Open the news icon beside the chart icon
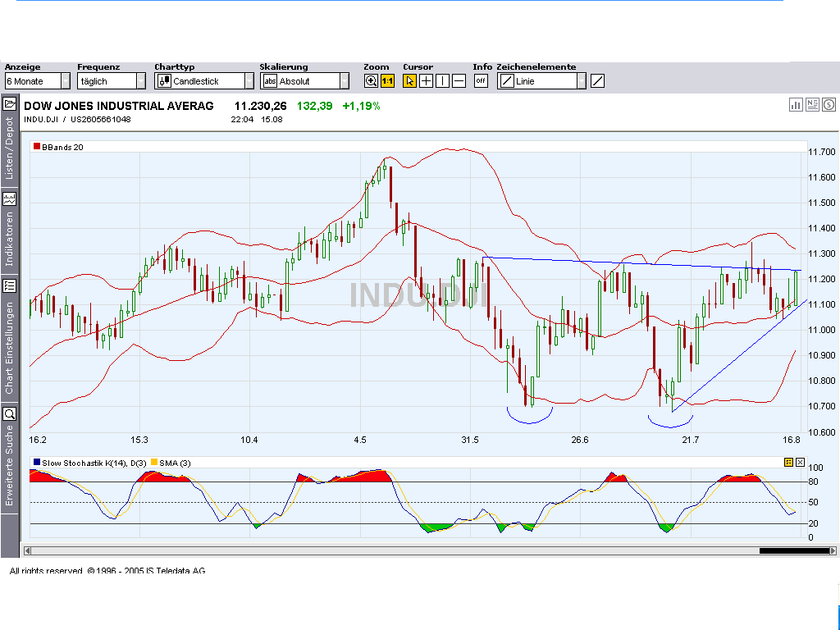 pos(812,105)
